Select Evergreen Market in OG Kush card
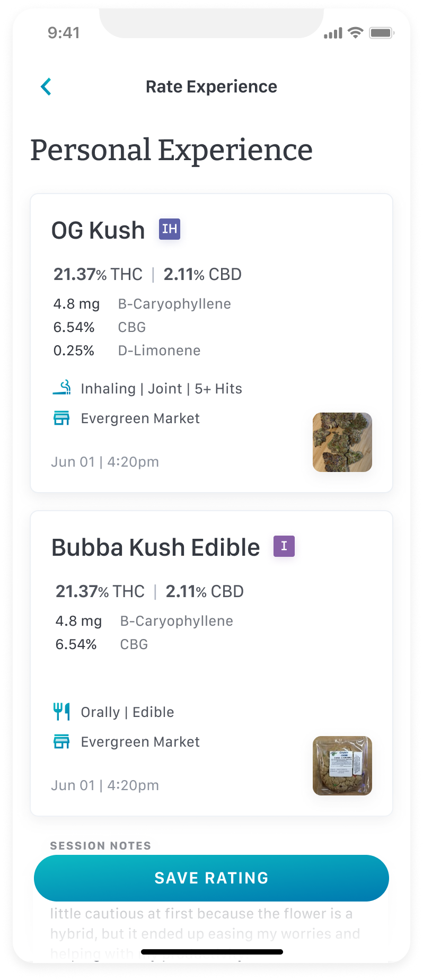Screen dimensions: 423x980 pyautogui.click(x=140, y=418)
